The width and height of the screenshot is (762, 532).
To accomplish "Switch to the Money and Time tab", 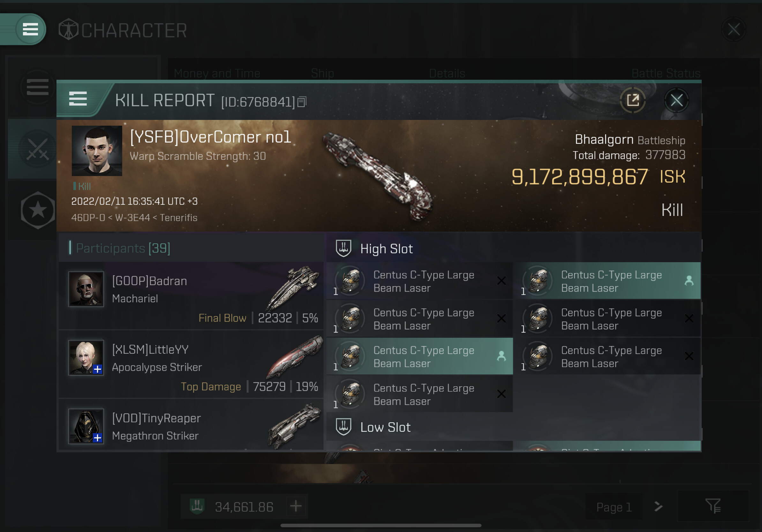I will click(x=217, y=73).
